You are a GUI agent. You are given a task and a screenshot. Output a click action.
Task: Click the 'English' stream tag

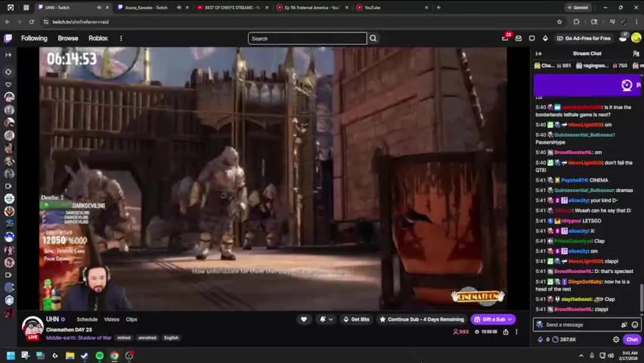171,338
